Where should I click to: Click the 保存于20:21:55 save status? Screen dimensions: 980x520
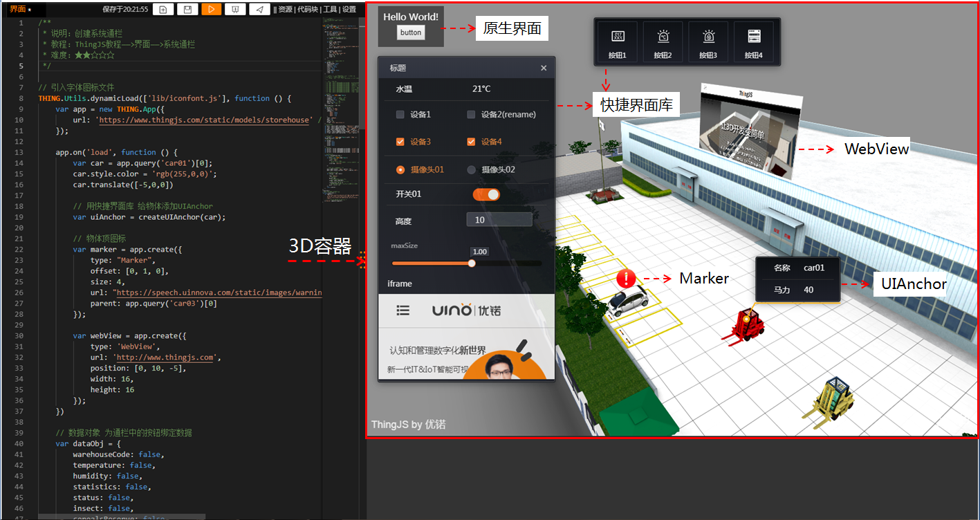point(124,10)
